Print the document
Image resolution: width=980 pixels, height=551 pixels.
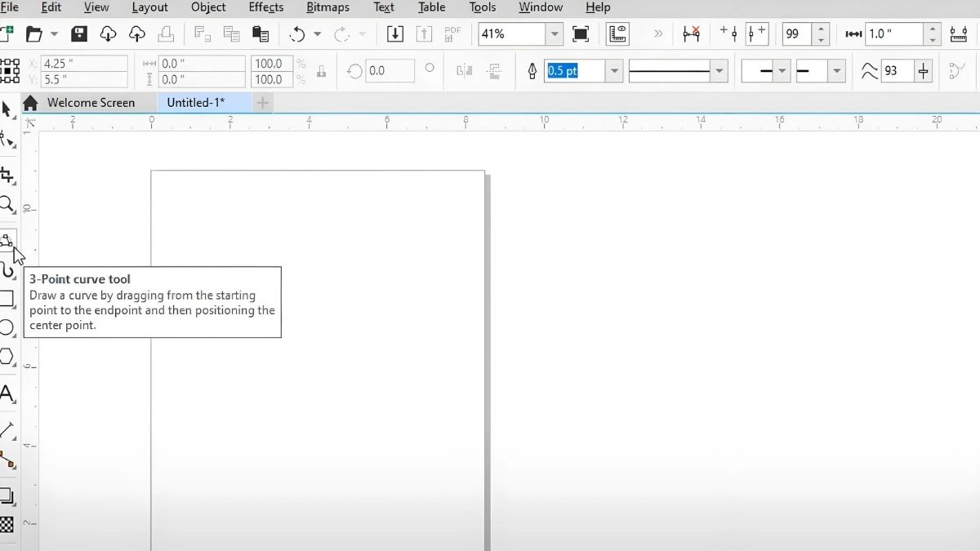pos(166,34)
